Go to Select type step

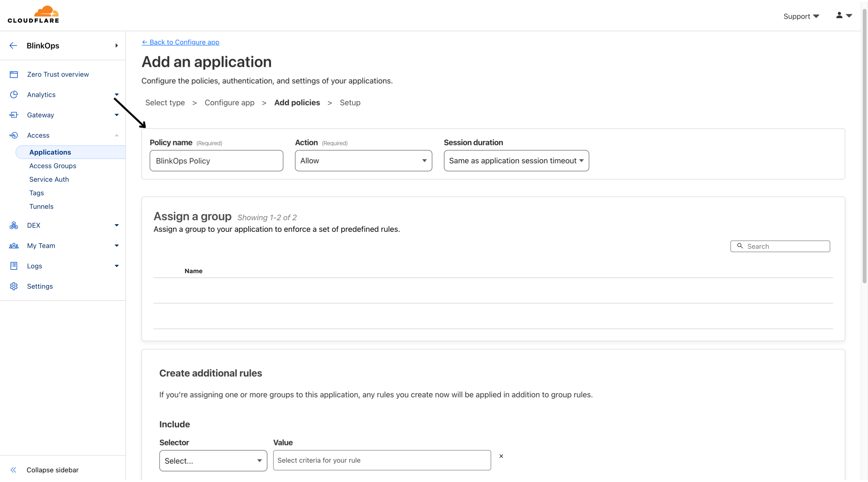[165, 103]
